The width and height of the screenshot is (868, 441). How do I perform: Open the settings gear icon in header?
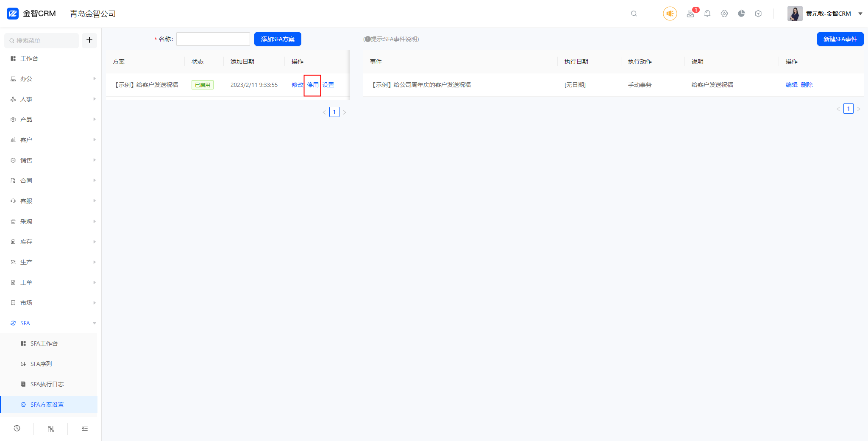coord(724,14)
